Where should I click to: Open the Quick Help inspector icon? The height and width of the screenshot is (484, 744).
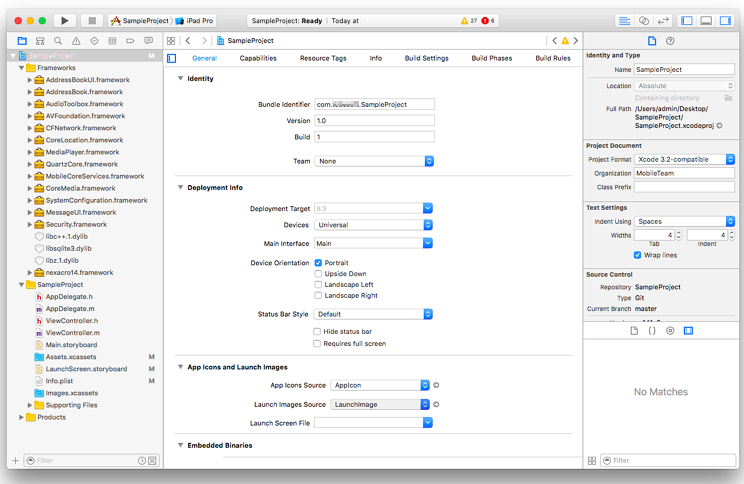pyautogui.click(x=670, y=41)
